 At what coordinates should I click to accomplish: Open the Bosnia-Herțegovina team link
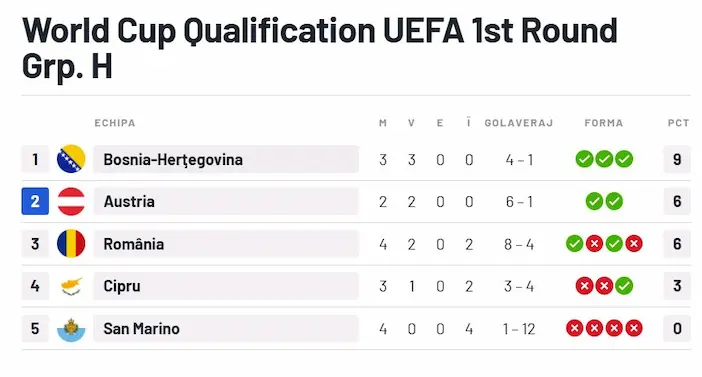pyautogui.click(x=173, y=159)
